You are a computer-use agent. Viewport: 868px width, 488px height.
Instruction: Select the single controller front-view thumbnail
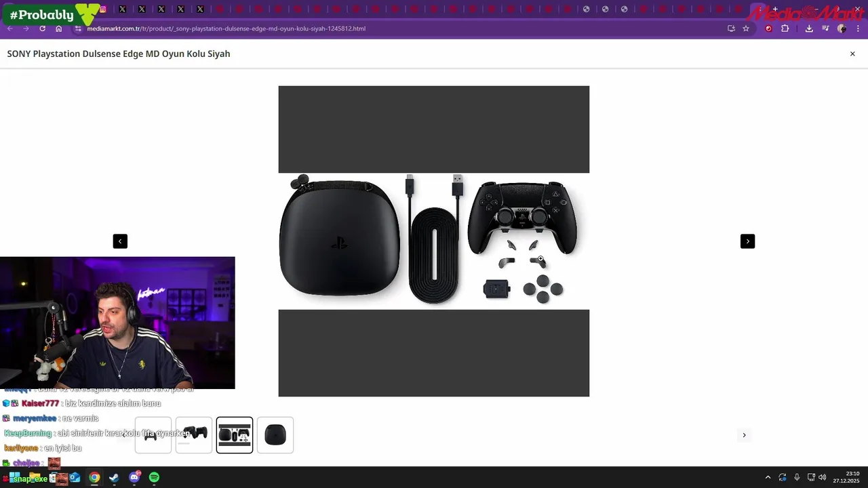click(x=153, y=435)
